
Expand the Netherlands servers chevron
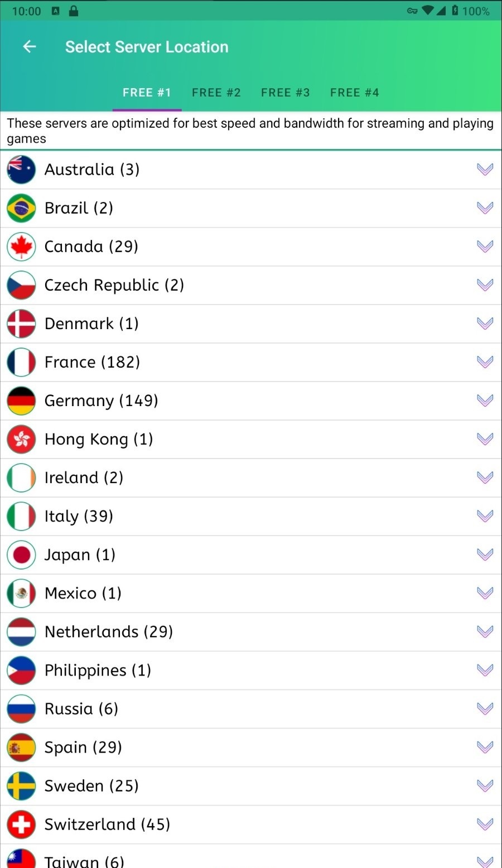[485, 631]
